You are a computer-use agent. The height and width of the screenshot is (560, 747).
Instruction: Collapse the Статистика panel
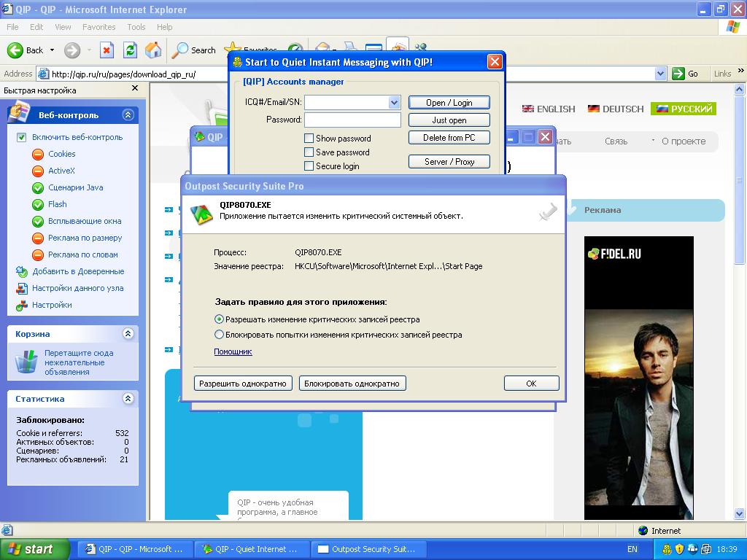click(128, 398)
